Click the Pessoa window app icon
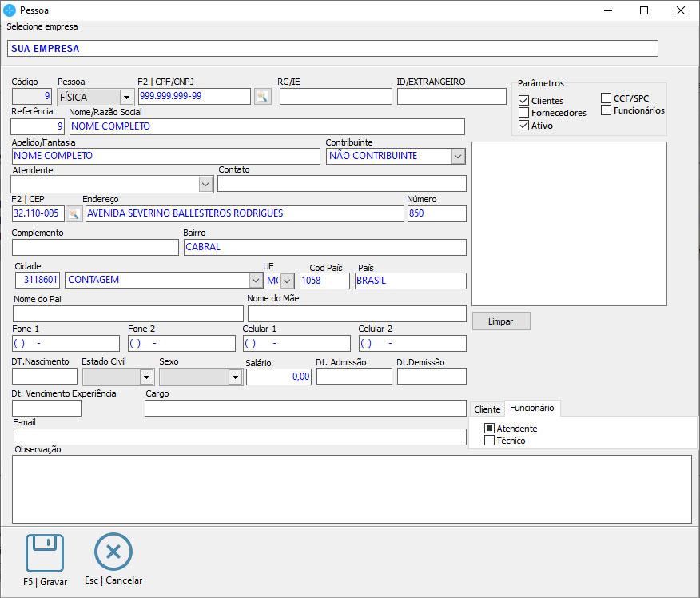Image resolution: width=700 pixels, height=598 pixels. point(10,10)
